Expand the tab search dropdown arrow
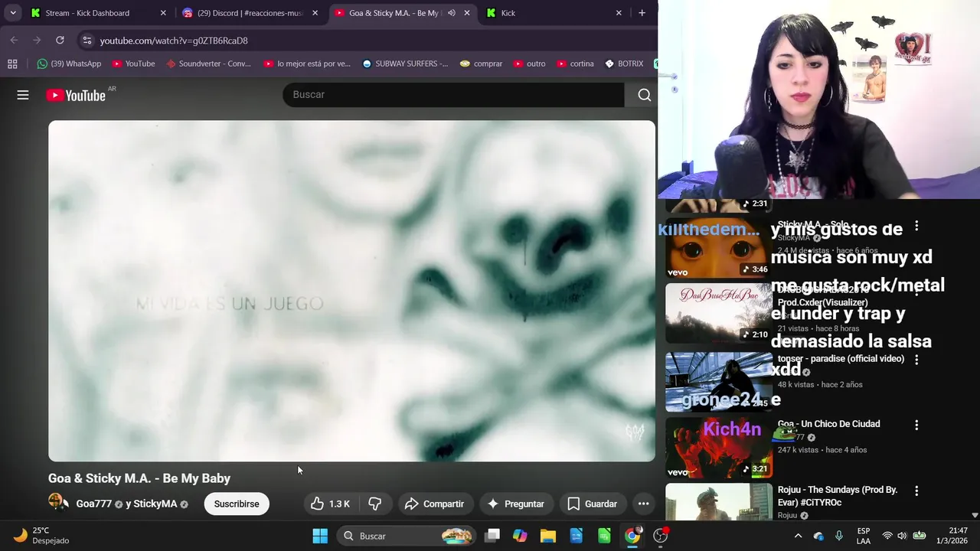Viewport: 980px width, 551px height. coord(13,13)
